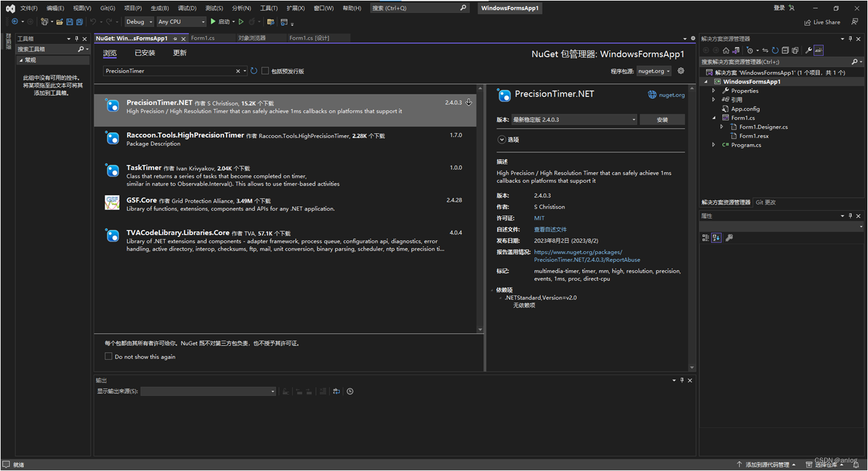Screen dimensions: 868x471
Task: Click Alphabetical sort icon in Properties panel
Action: point(716,238)
